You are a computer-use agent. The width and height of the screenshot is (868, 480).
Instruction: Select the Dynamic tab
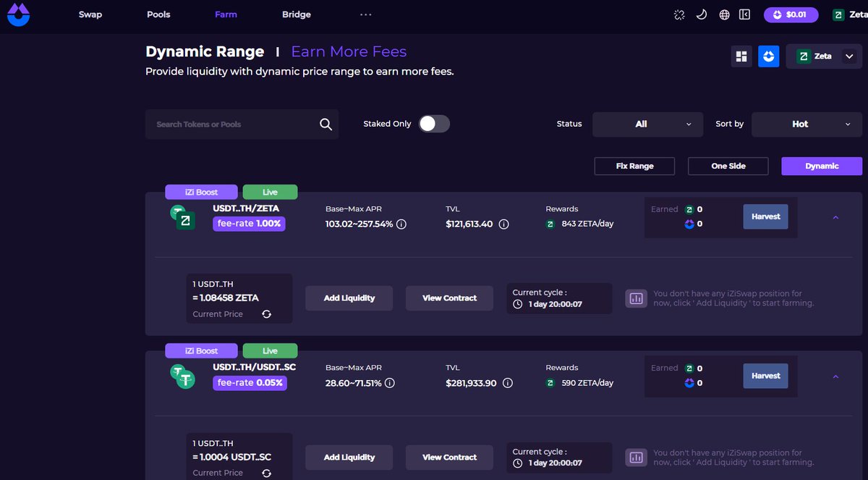point(822,167)
